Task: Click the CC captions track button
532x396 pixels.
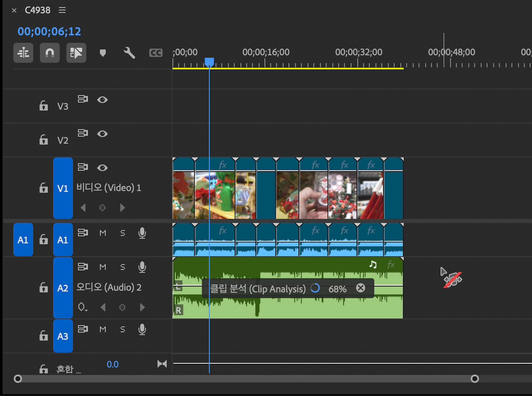Action: (x=156, y=53)
